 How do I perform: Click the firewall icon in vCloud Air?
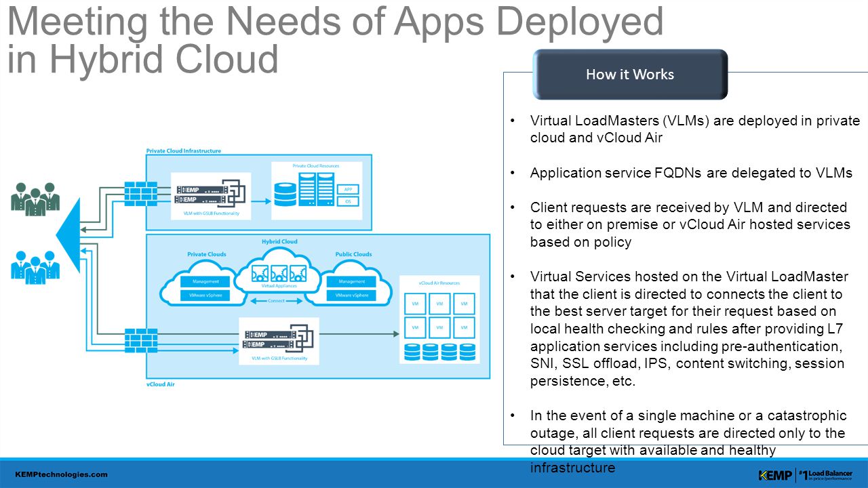(x=141, y=341)
